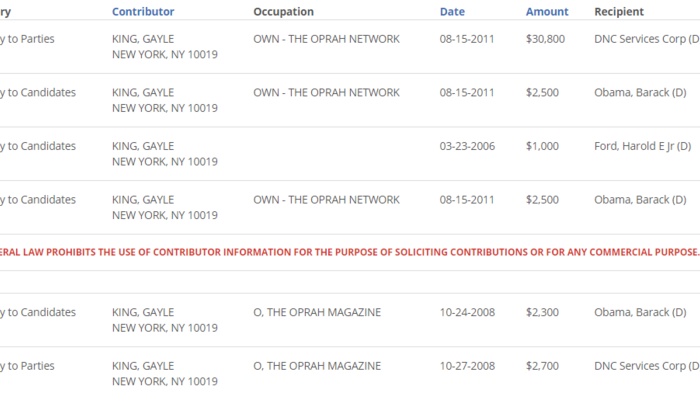The height and width of the screenshot is (400, 700).
Task: Sort by the Amount column header
Action: tap(547, 12)
